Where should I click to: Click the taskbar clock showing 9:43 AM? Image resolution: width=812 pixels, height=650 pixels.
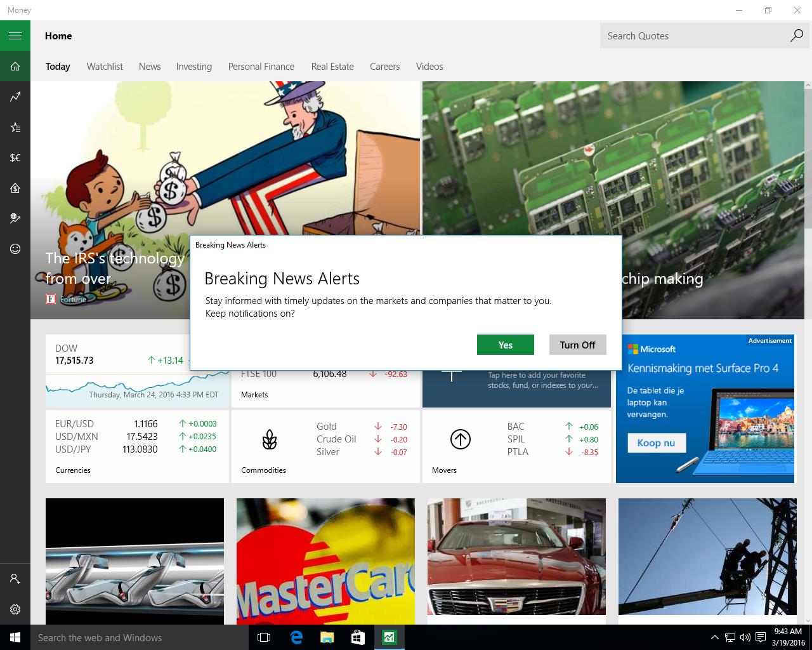pyautogui.click(x=788, y=637)
